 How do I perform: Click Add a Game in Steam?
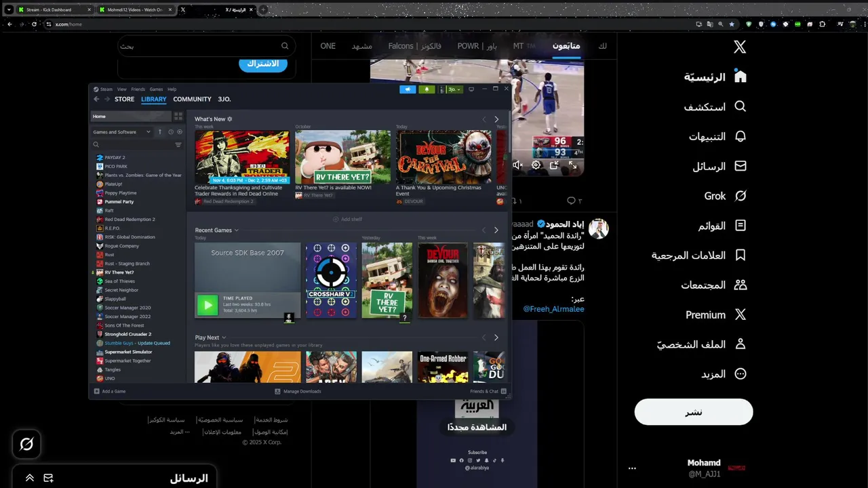pos(109,391)
